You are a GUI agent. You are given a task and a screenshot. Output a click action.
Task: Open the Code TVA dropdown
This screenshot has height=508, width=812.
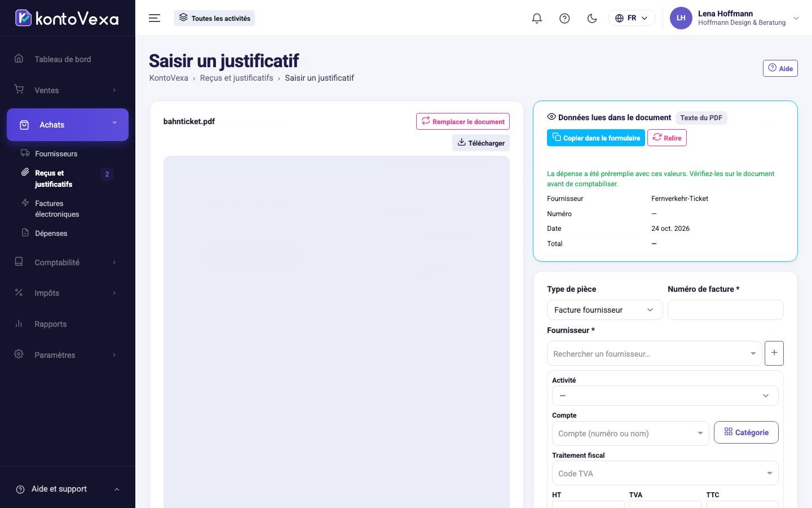[665, 474]
